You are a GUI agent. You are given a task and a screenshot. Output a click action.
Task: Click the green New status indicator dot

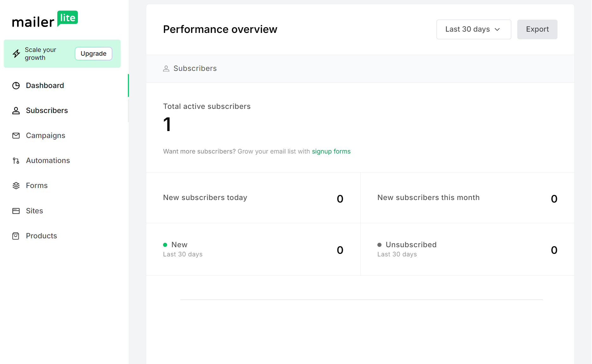coord(165,245)
